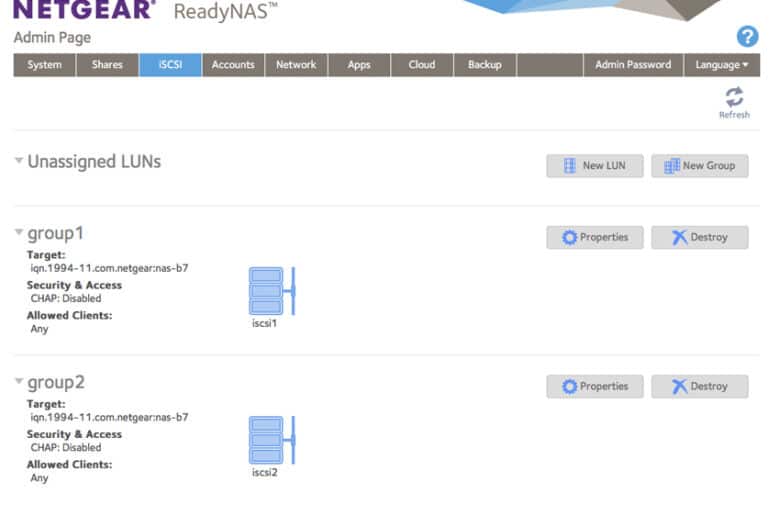780x516 pixels.
Task: Open the Apps tab
Action: click(x=359, y=65)
